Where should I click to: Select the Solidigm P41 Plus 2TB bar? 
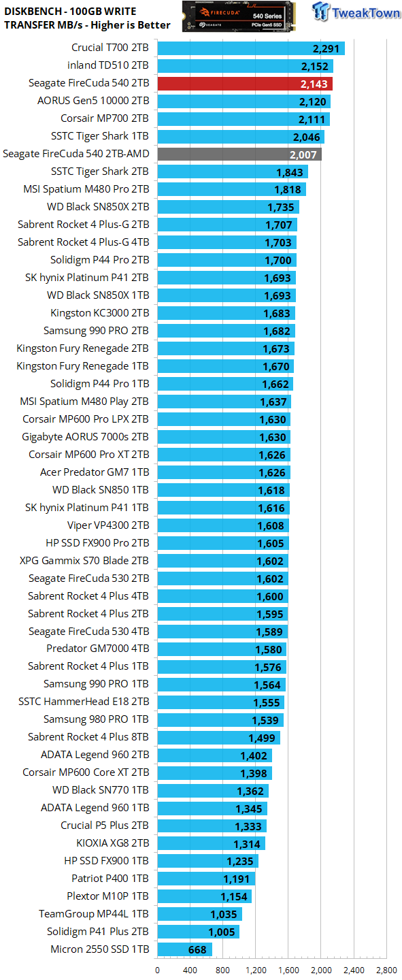click(198, 932)
